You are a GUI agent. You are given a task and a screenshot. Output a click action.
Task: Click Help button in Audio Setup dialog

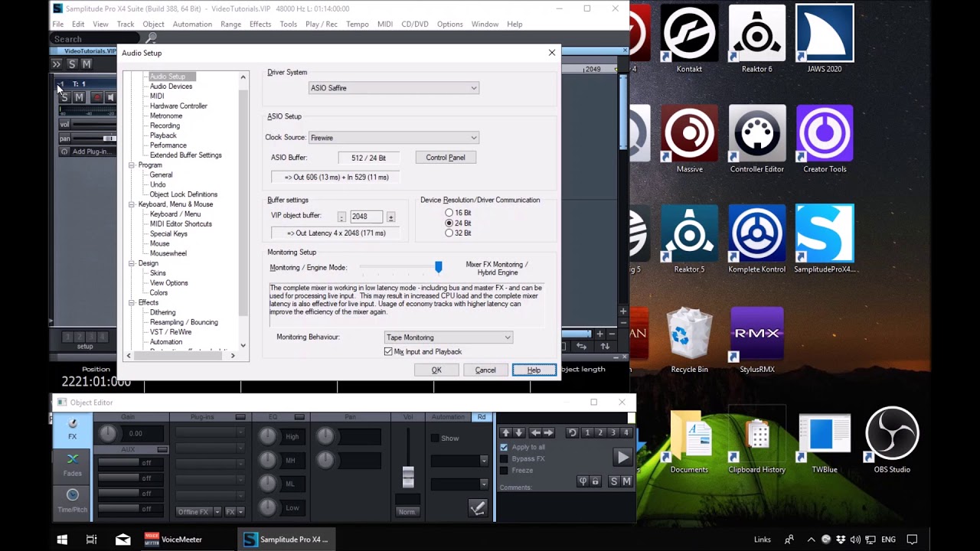pos(534,370)
